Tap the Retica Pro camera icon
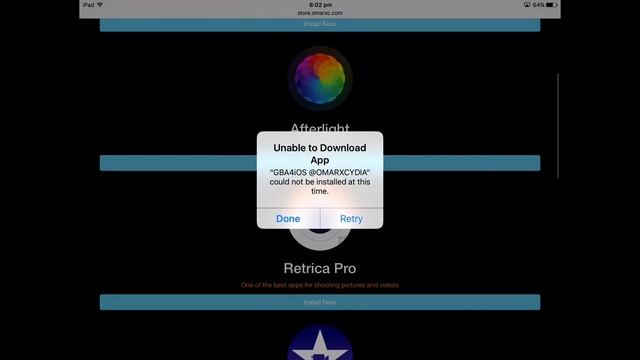This screenshot has height=360, width=640. 320,239
